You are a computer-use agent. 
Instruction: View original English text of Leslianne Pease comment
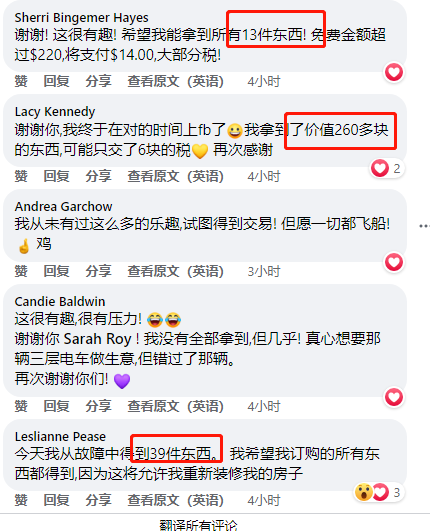[x=175, y=500]
